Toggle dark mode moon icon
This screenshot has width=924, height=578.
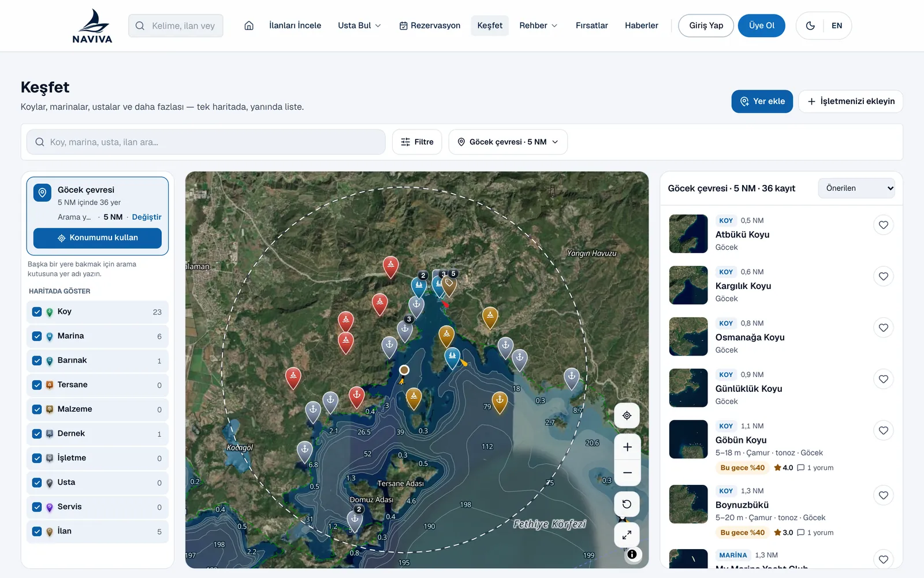(810, 25)
